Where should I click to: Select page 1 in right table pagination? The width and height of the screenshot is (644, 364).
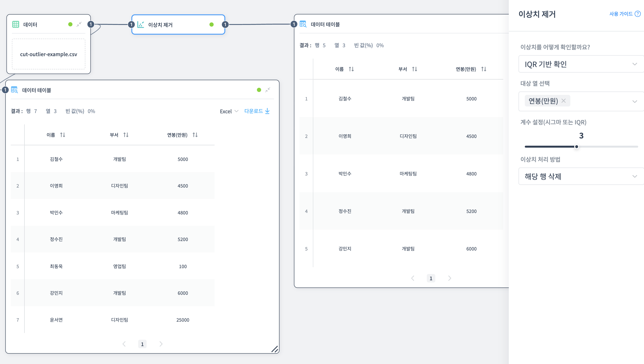click(x=431, y=278)
